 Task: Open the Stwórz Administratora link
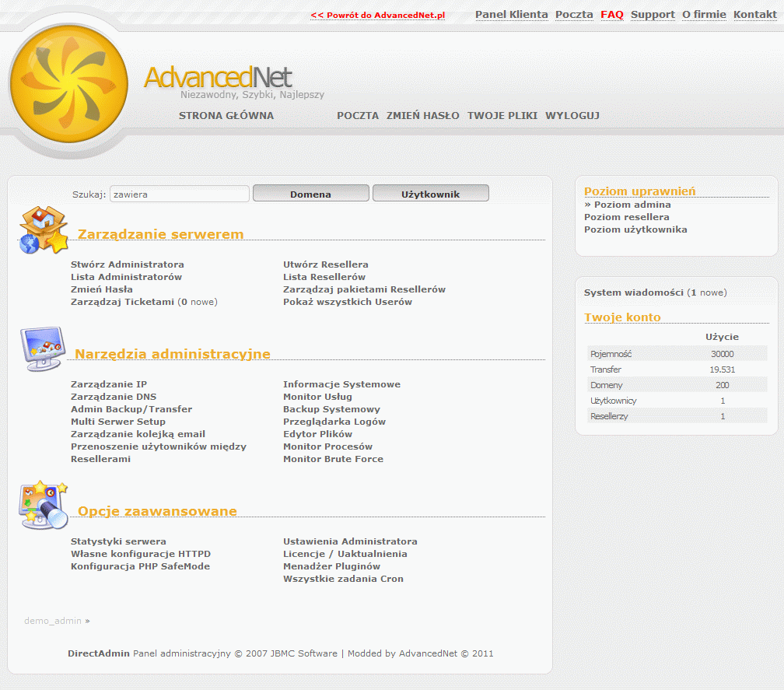(128, 264)
